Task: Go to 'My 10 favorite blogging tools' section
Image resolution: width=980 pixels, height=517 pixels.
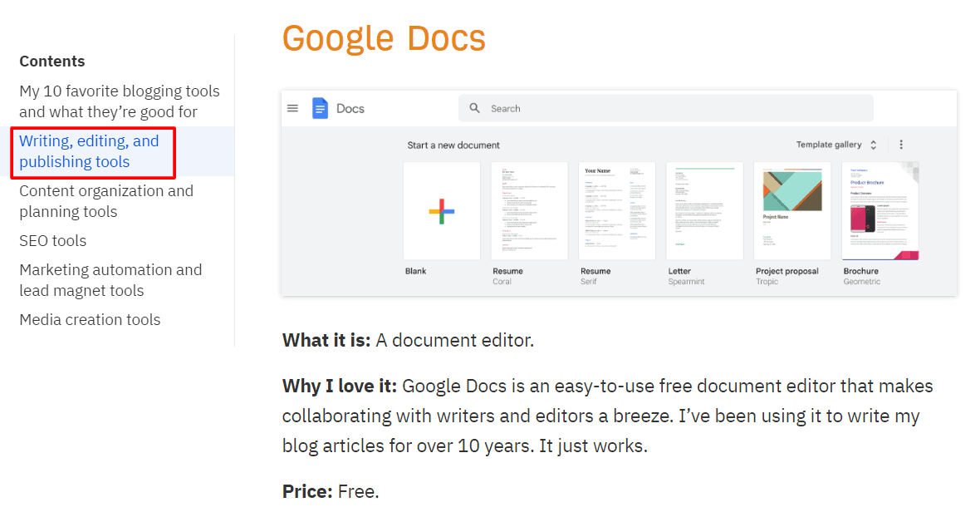Action: 120,101
